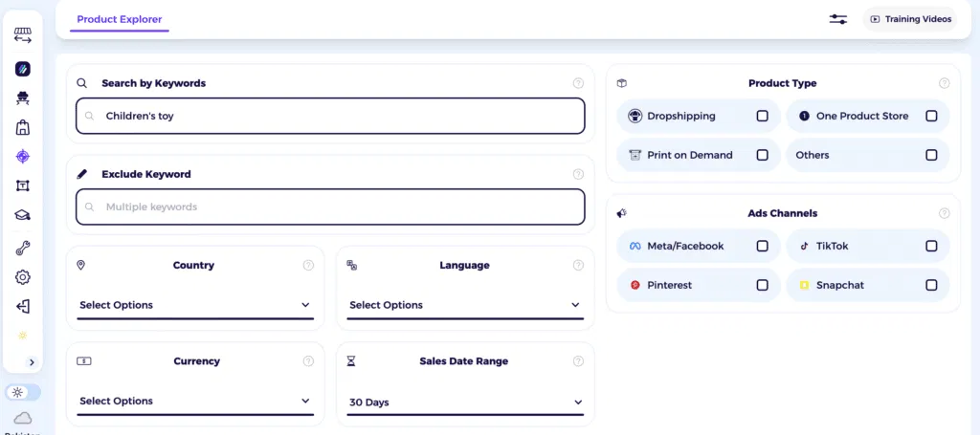The height and width of the screenshot is (435, 980).
Task: Click the Snapchat logo icon
Action: (x=804, y=285)
